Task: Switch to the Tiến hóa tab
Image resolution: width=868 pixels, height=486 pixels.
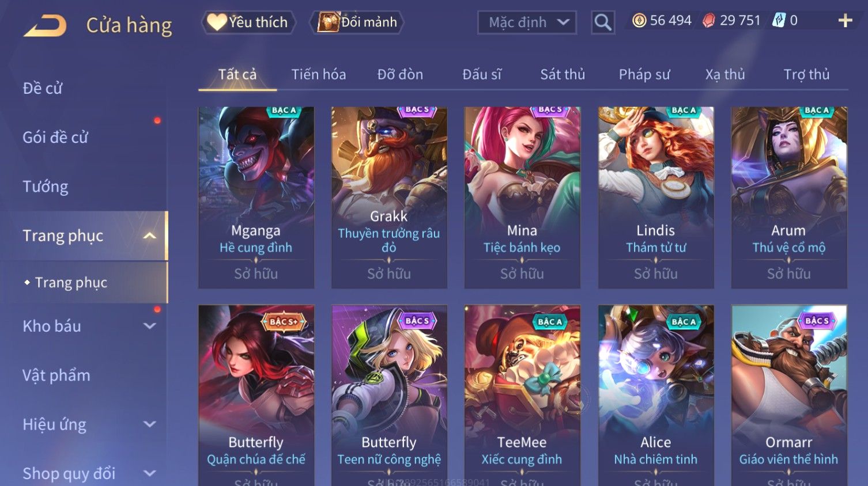Action: 319,74
